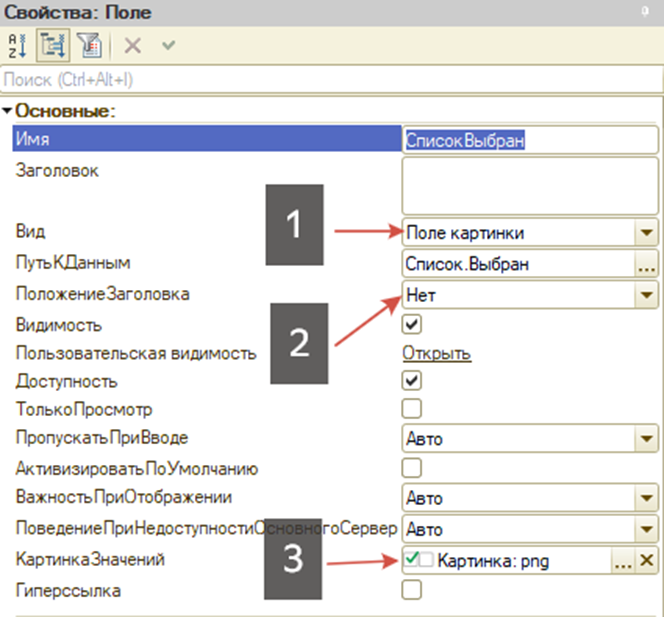Collapse the Основные section
The height and width of the screenshot is (617, 664).
tap(8, 110)
